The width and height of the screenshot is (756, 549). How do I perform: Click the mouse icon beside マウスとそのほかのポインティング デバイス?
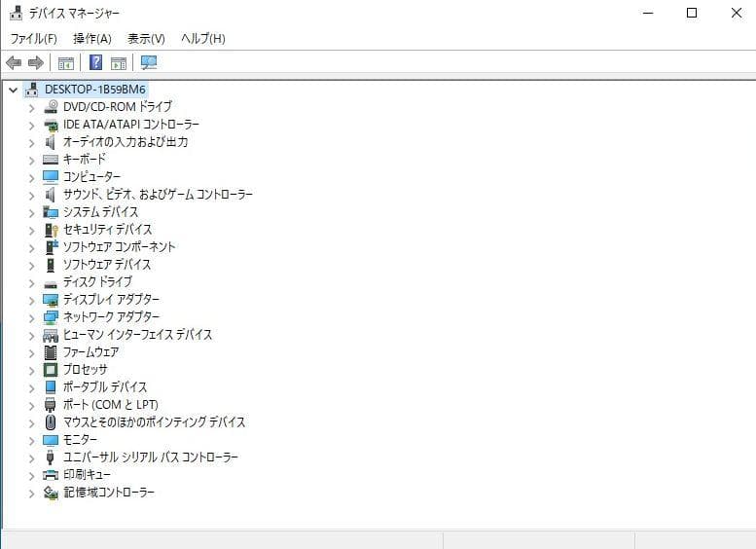click(x=51, y=422)
